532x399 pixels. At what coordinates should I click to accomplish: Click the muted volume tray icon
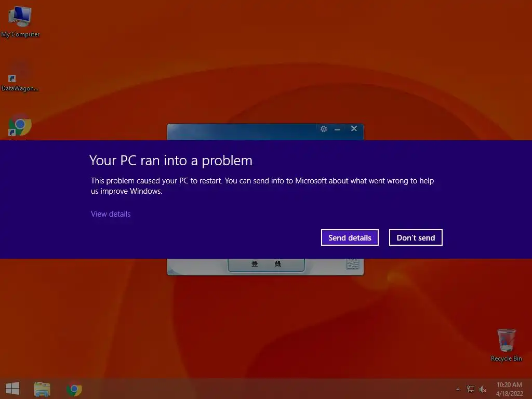[x=483, y=389]
